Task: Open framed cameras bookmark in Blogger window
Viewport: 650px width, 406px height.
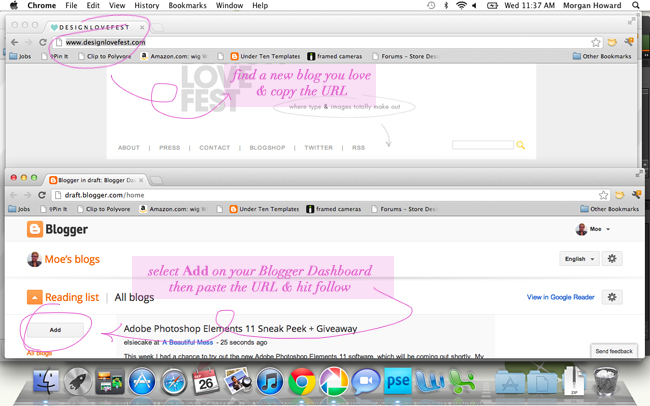Action: point(334,209)
